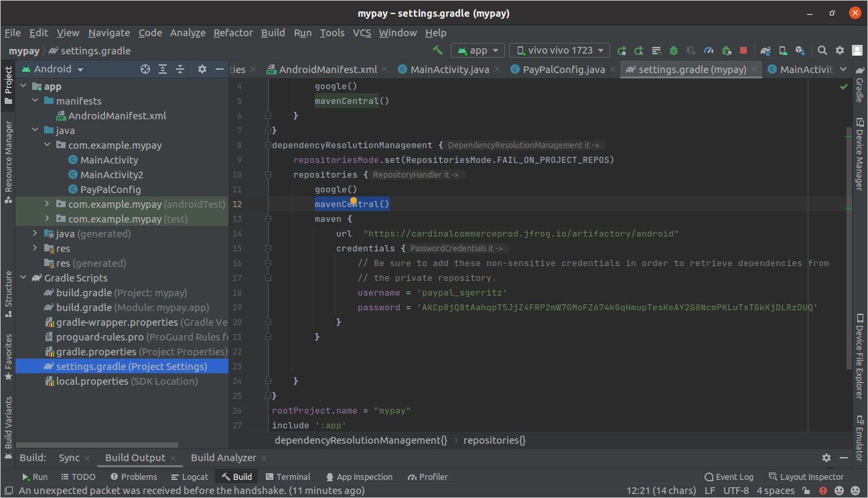Open the vivo vivo 1723 device dropdown
The width and height of the screenshot is (868, 498).
coord(560,50)
